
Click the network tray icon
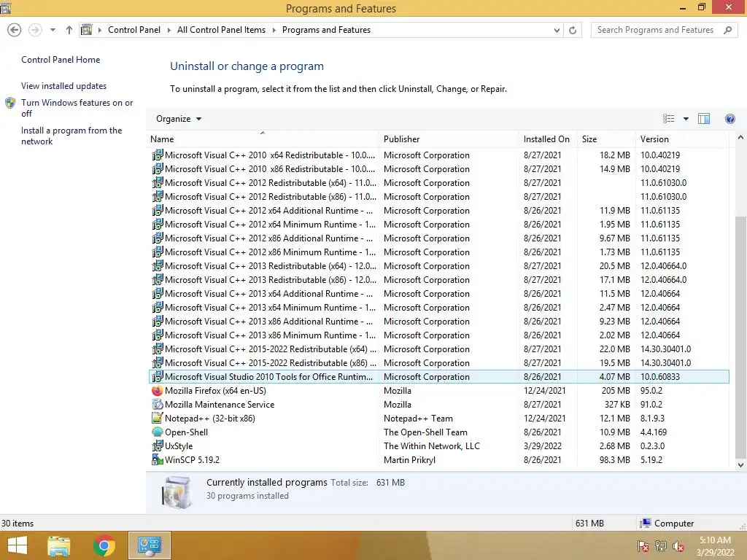(660, 545)
